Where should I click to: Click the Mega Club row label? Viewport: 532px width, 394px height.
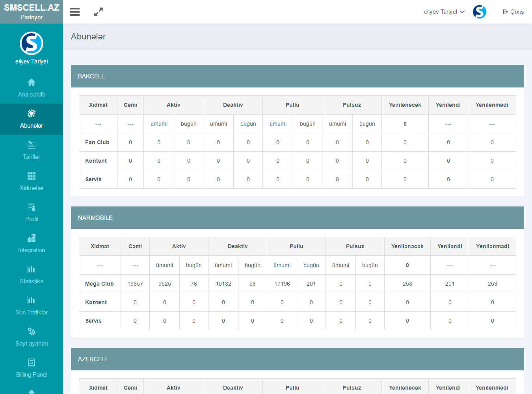click(99, 284)
